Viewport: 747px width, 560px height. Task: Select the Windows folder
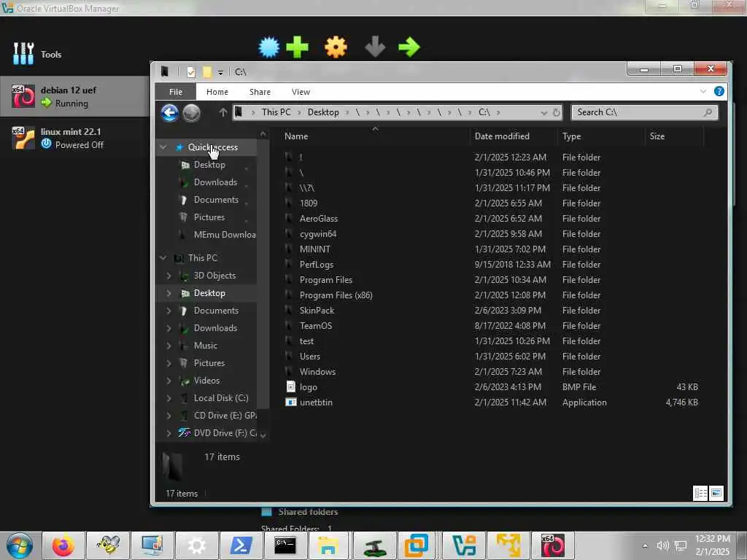point(317,372)
